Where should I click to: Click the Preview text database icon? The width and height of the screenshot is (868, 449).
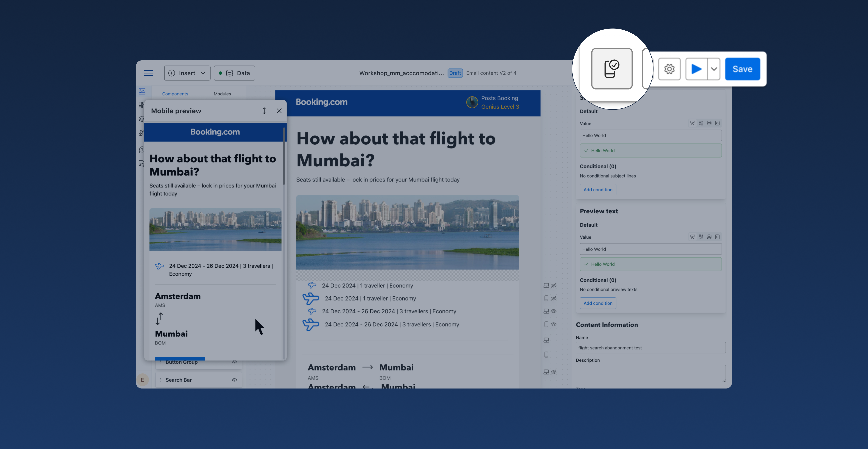coord(709,237)
